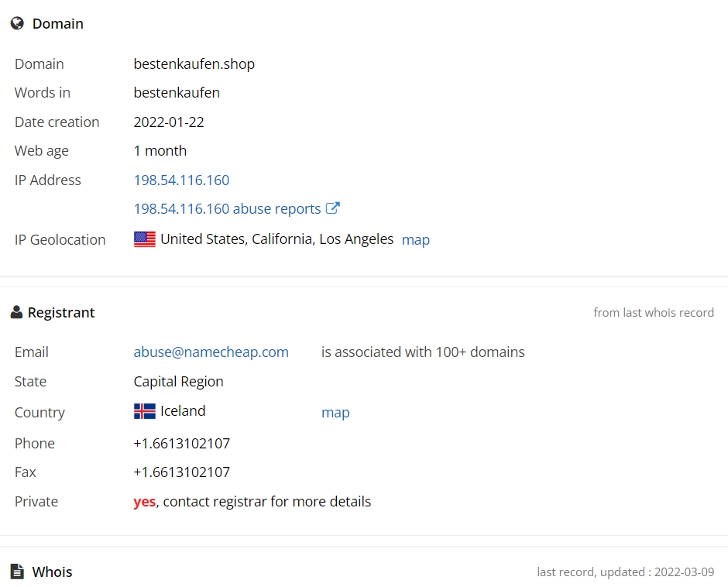This screenshot has height=587, width=728.
Task: Click the Whois section heading
Action: tap(52, 572)
